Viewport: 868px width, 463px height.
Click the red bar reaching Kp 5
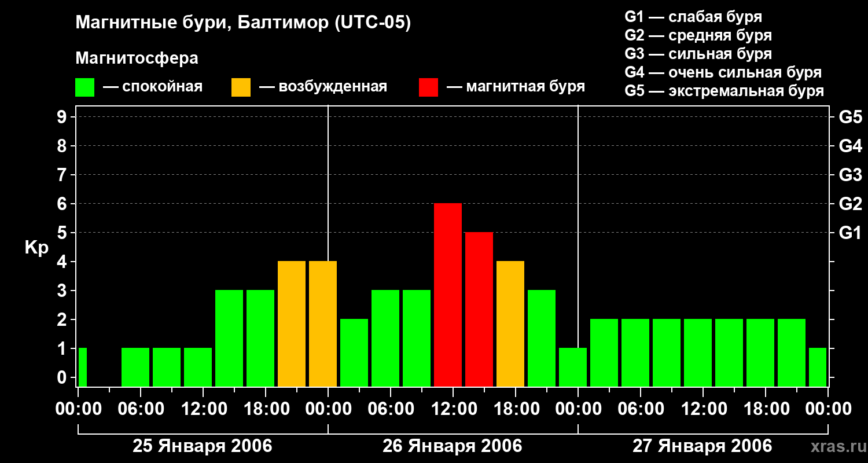pyautogui.click(x=479, y=310)
